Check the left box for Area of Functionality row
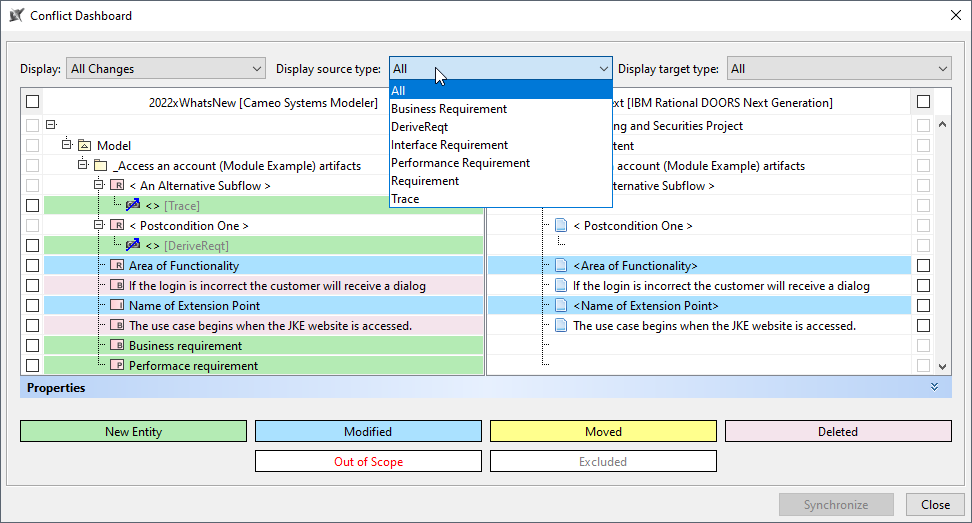 [x=33, y=266]
